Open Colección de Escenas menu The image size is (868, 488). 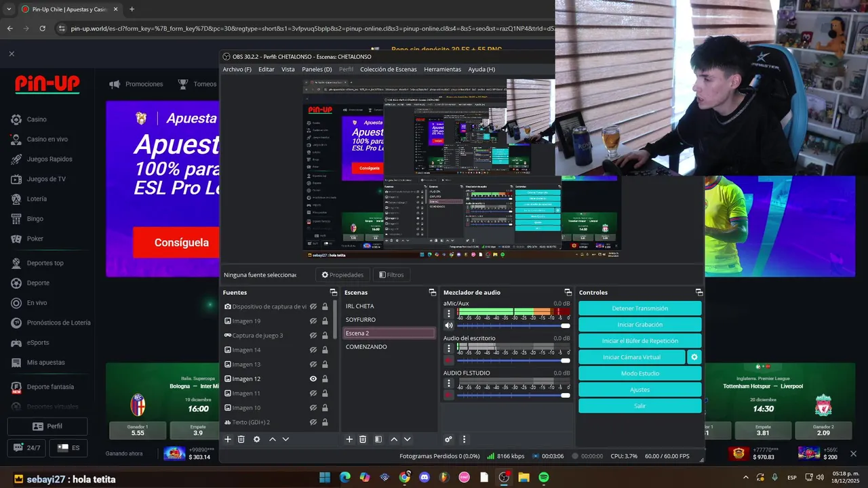(389, 69)
